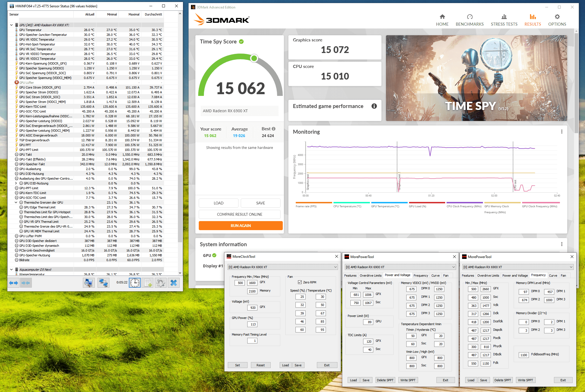Click the disabled GPU Lüfter red X icon

17,83
